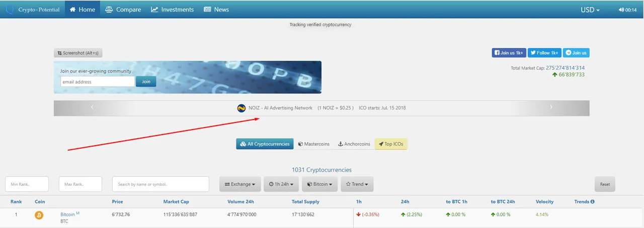
Task: Select the Anchorcoins filter
Action: click(x=354, y=144)
